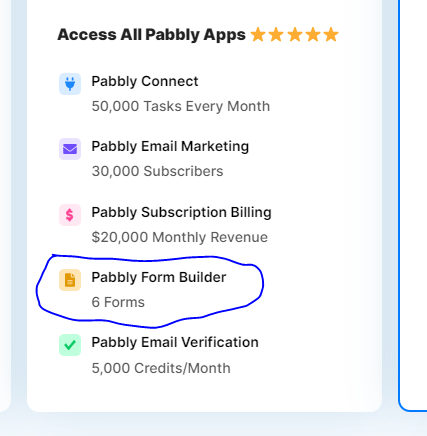Open the circled Pabbly Form Builder title
The image size is (427, 436).
click(x=159, y=278)
